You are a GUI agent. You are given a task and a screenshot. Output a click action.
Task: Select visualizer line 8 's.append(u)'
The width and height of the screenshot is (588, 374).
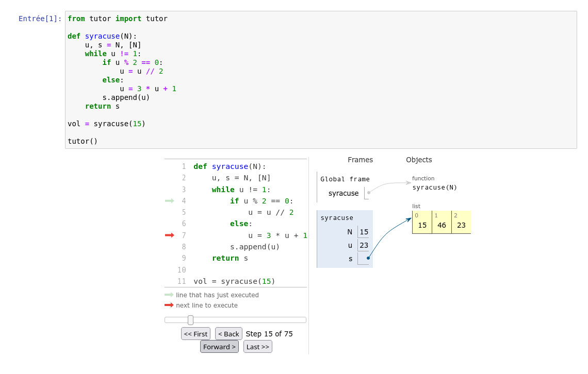click(255, 247)
